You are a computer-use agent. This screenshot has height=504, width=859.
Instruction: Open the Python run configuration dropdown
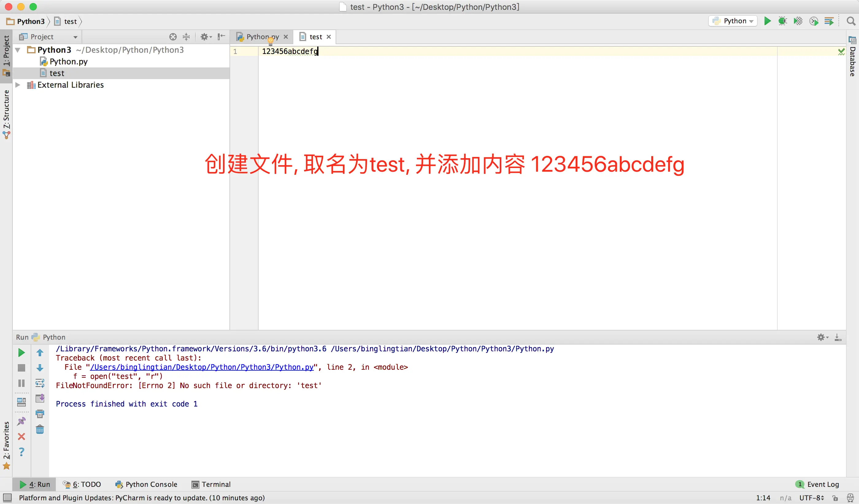click(733, 21)
